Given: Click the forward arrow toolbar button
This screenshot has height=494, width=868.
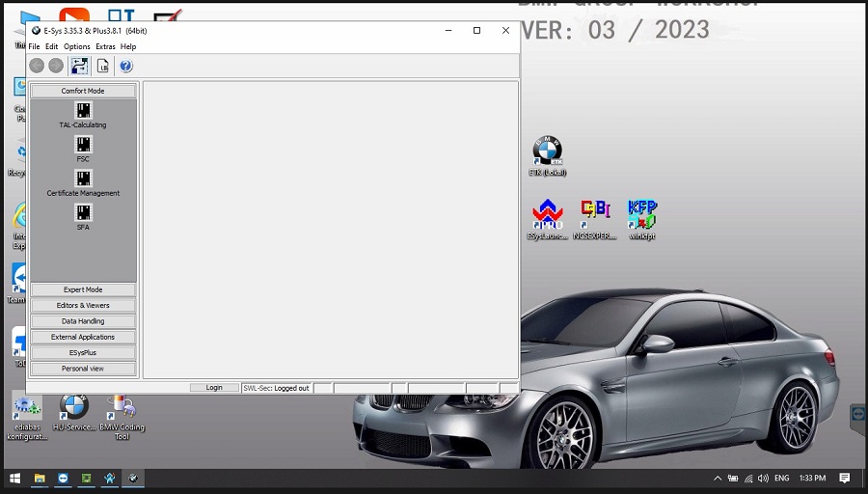Looking at the screenshot, I should (x=56, y=66).
